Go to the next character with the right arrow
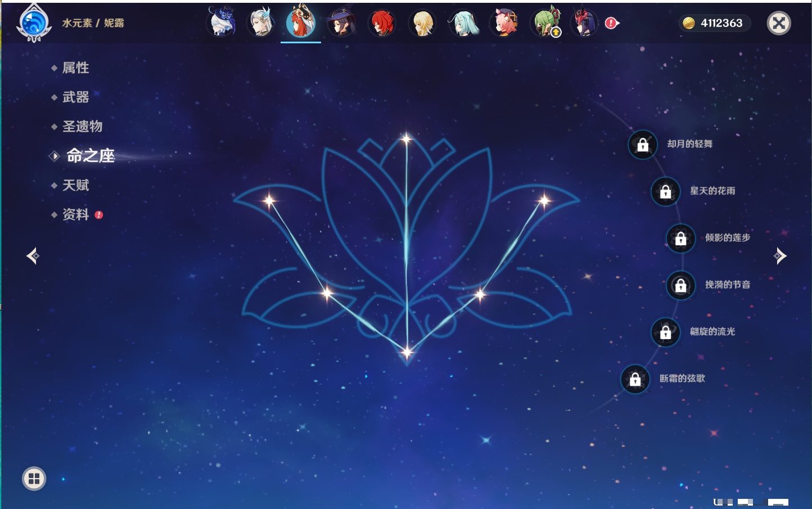The image size is (812, 509). click(780, 256)
